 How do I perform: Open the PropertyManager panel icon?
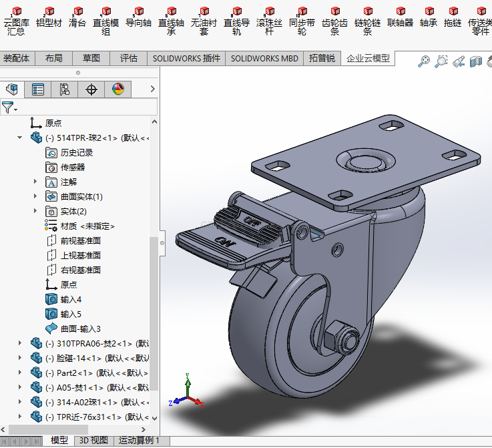[38, 89]
